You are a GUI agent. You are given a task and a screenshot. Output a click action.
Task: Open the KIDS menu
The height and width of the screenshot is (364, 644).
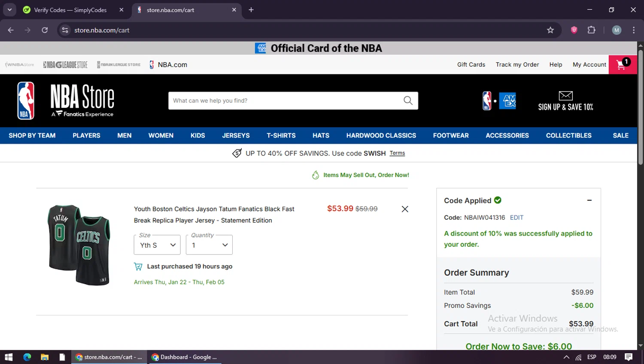tap(198, 135)
